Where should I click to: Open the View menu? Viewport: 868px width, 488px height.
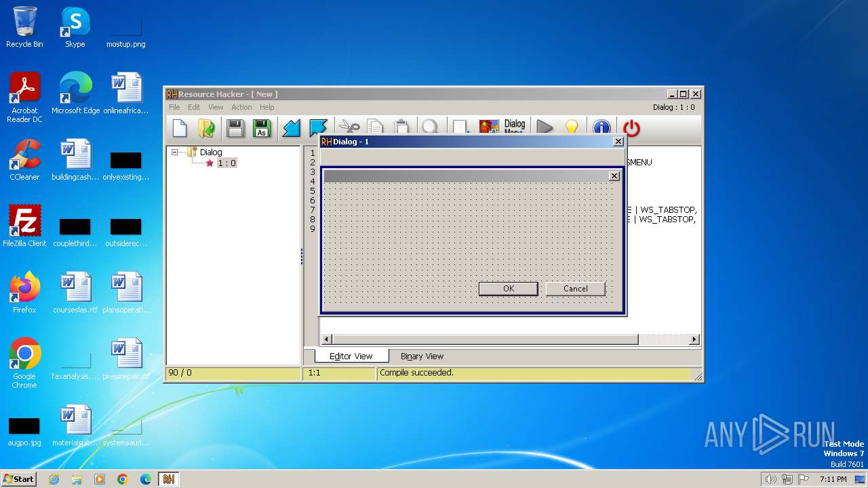(216, 107)
